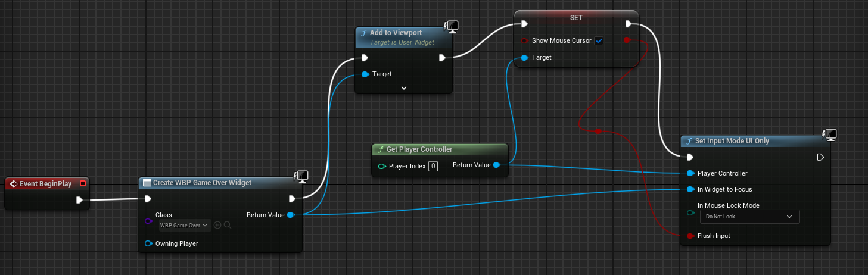This screenshot has height=275, width=868.
Task: Expand the Add to Viewport node chevron
Action: 404,87
